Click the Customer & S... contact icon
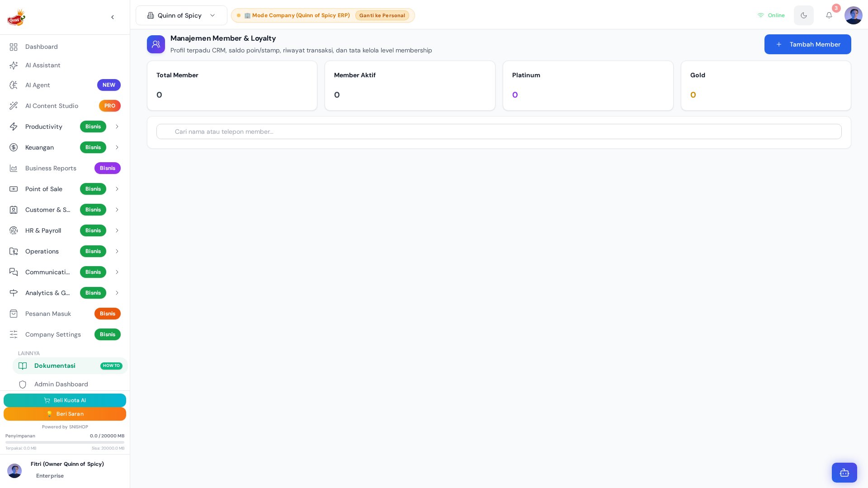The image size is (868, 488). click(x=14, y=210)
